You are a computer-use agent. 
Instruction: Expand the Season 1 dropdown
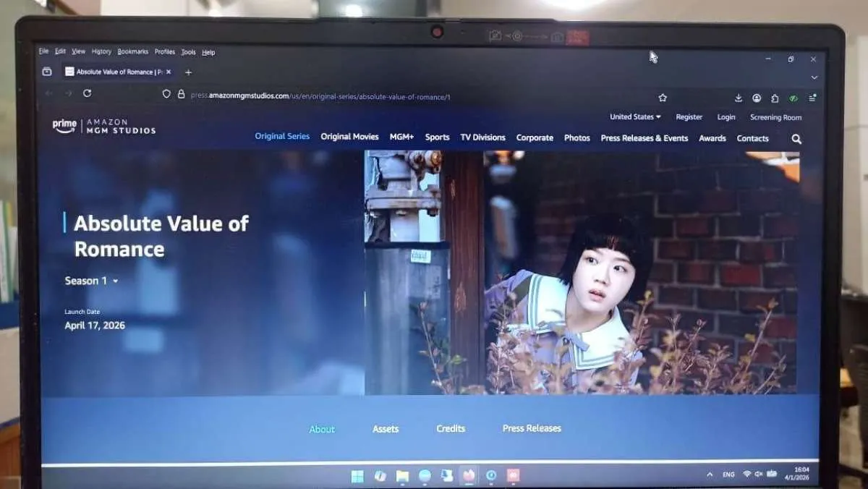90,281
